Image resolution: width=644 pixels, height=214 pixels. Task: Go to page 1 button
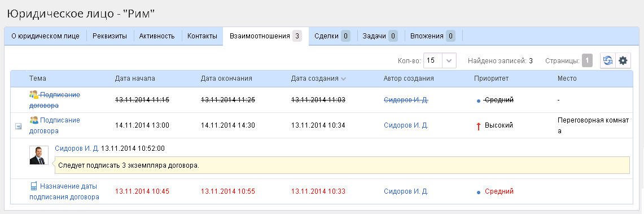tap(588, 61)
